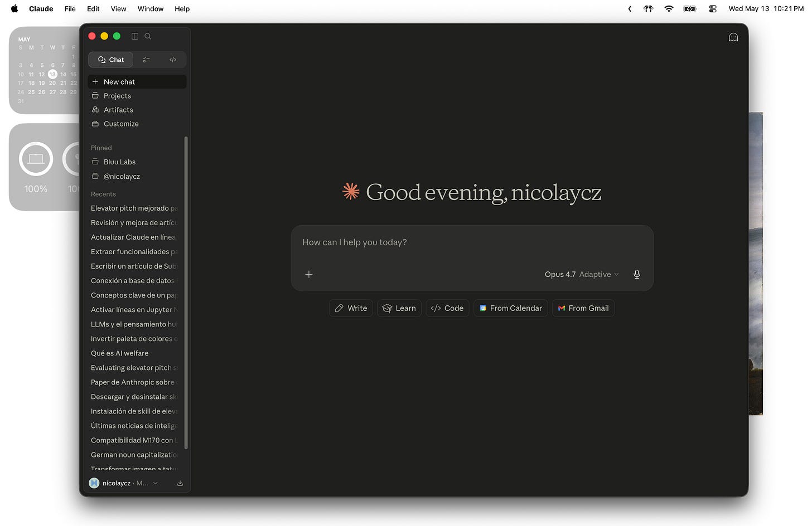This screenshot has width=812, height=526.
Task: Click the chevron icon in menu bar
Action: pos(630,9)
